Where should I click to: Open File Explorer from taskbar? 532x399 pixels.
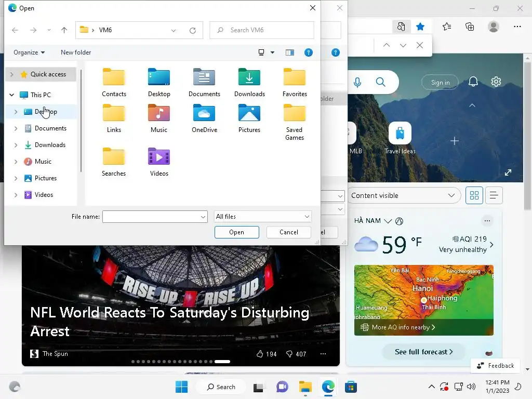[305, 387]
